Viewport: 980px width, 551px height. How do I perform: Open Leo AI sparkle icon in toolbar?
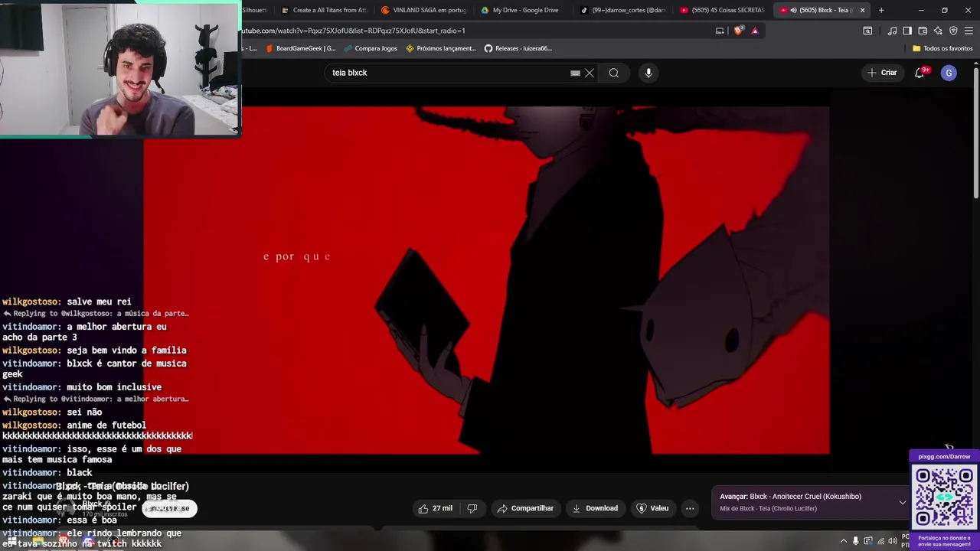938,31
